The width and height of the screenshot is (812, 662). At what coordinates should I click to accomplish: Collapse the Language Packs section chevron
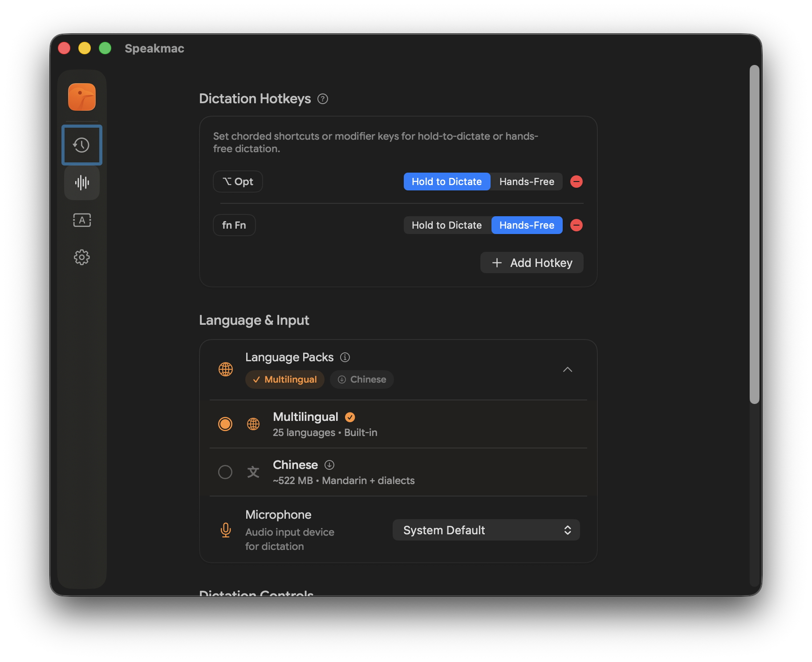[568, 370]
